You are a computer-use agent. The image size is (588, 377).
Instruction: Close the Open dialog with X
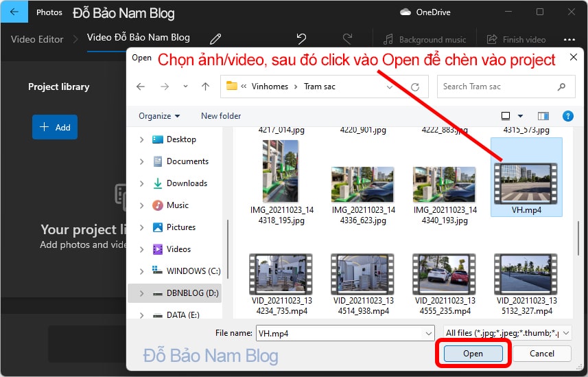(574, 57)
